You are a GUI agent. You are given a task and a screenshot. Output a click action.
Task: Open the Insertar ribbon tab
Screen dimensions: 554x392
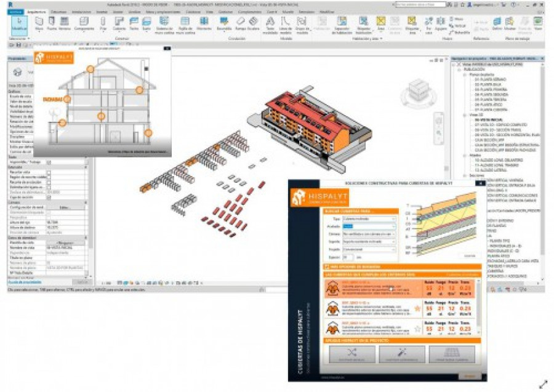pyautogui.click(x=102, y=12)
